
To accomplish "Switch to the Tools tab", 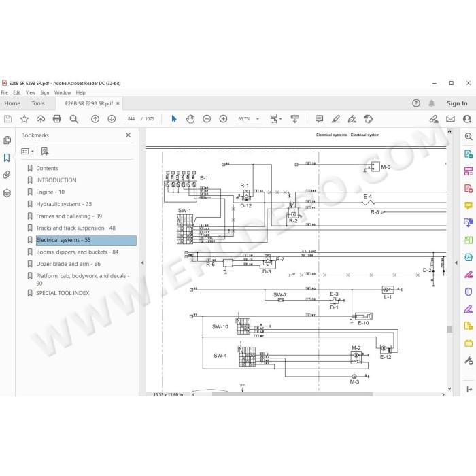I will 38,103.
